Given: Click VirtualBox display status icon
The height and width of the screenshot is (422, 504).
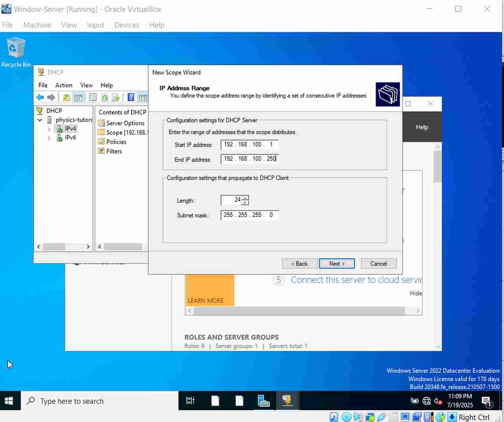Looking at the screenshot, I should coord(405,417).
